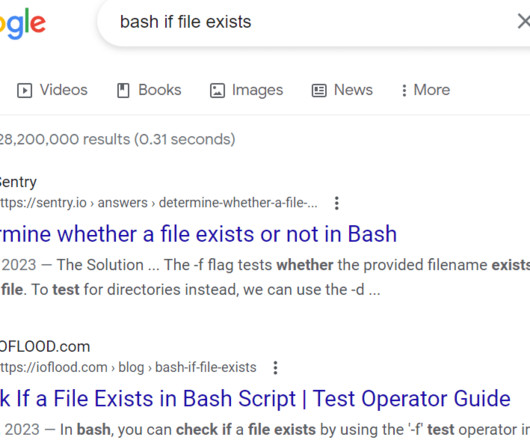Clear the search box with X icon
Screen dimensions: 530x443
[524, 22]
